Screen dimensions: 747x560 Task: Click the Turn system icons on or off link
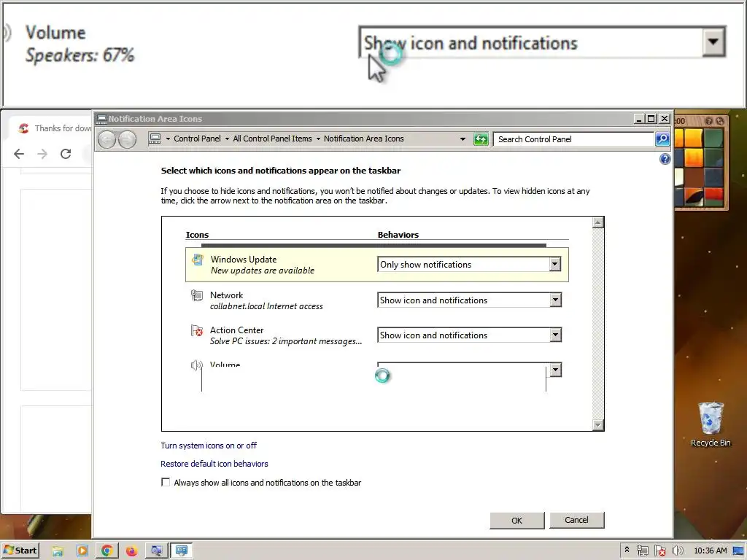[x=209, y=446]
